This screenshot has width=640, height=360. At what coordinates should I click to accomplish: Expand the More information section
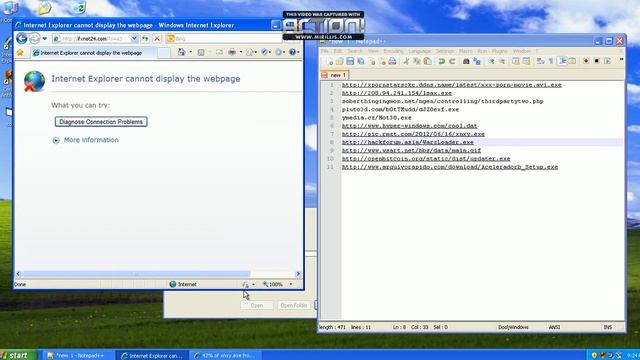tap(86, 140)
